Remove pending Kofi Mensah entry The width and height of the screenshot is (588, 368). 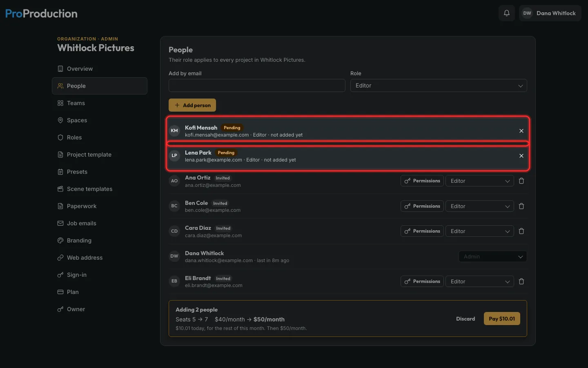tap(521, 131)
